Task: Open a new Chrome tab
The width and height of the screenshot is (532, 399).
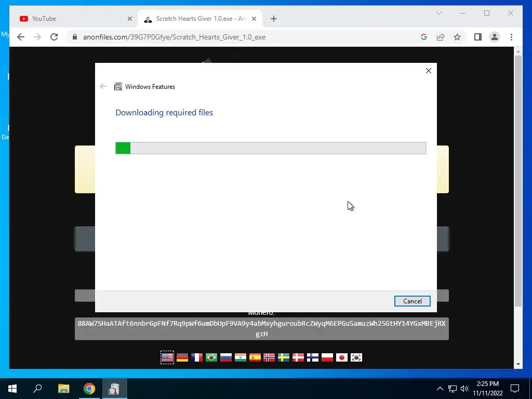Action: coord(274,19)
